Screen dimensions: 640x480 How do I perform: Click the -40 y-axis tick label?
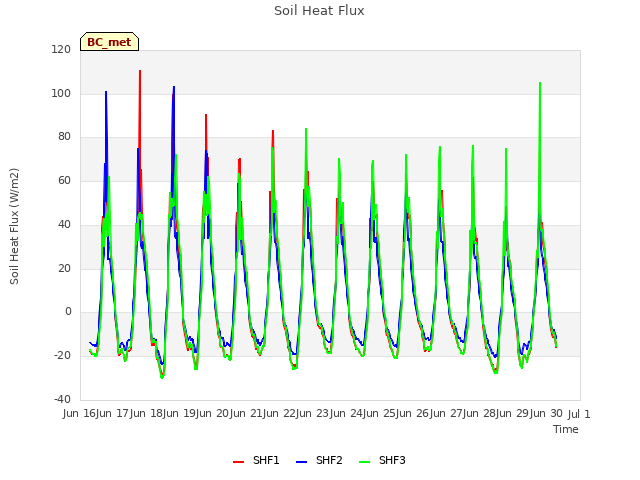click(62, 399)
